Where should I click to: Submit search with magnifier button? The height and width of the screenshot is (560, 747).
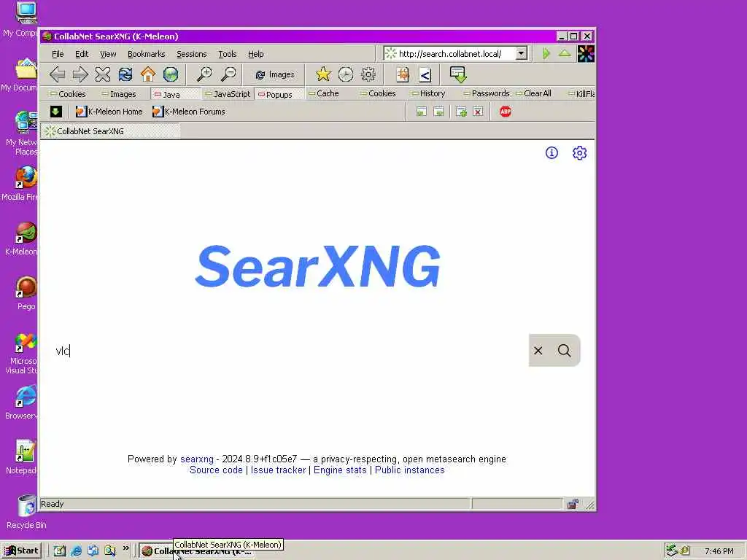[565, 351]
